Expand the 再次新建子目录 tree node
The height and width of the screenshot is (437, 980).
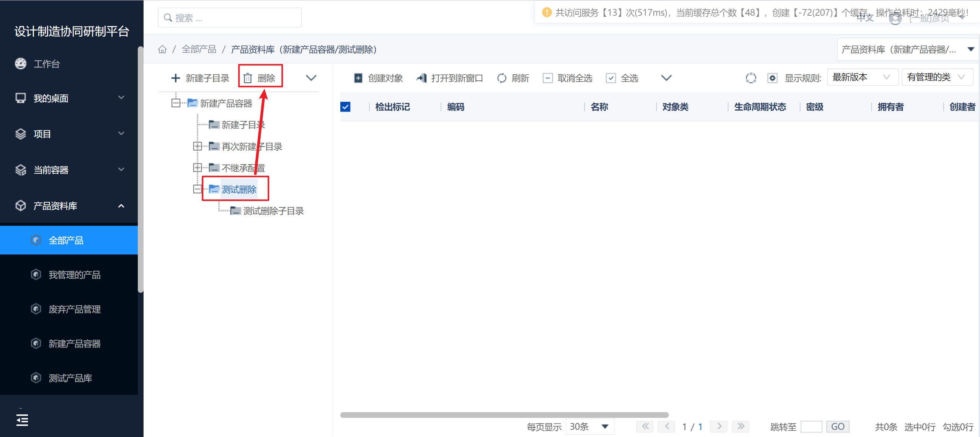click(x=198, y=146)
